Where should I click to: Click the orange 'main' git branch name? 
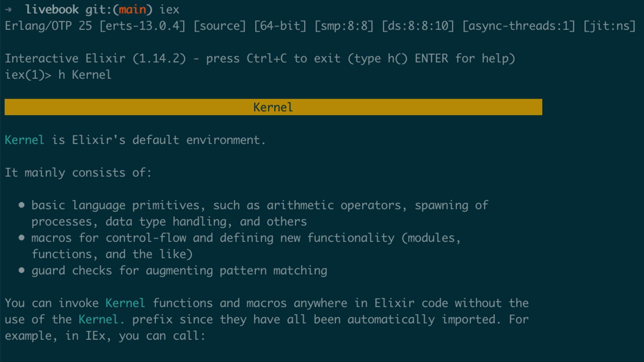pos(132,10)
